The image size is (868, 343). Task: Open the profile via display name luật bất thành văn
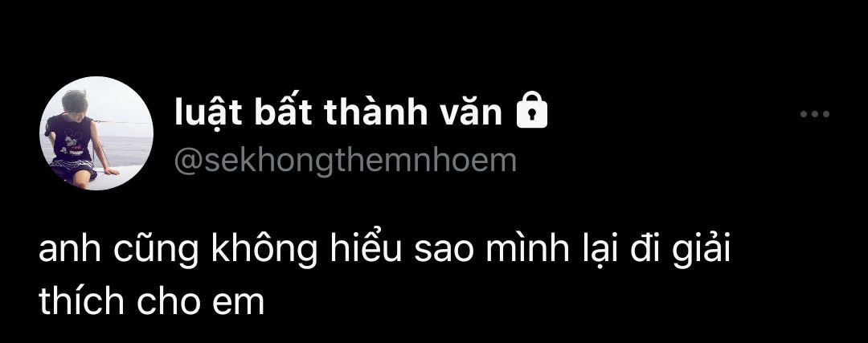click(x=338, y=113)
